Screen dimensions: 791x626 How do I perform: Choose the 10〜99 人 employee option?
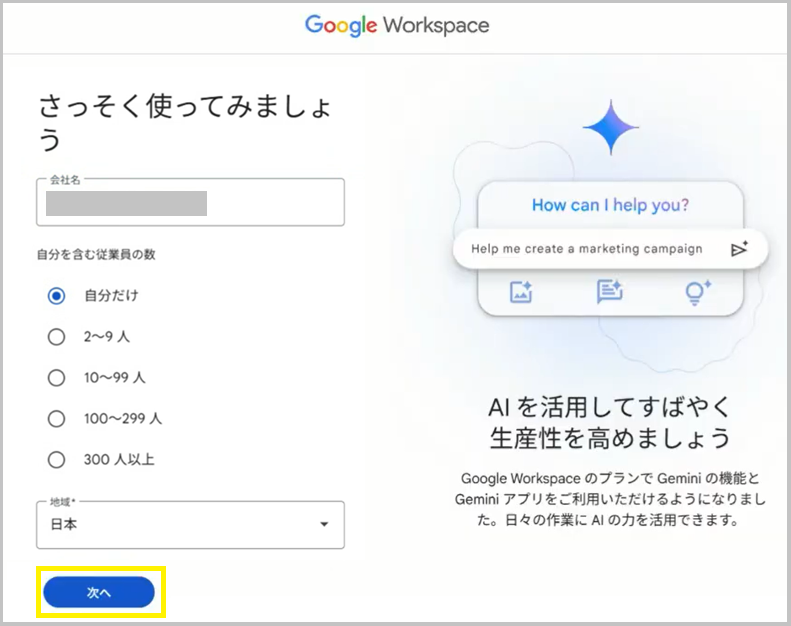point(56,377)
